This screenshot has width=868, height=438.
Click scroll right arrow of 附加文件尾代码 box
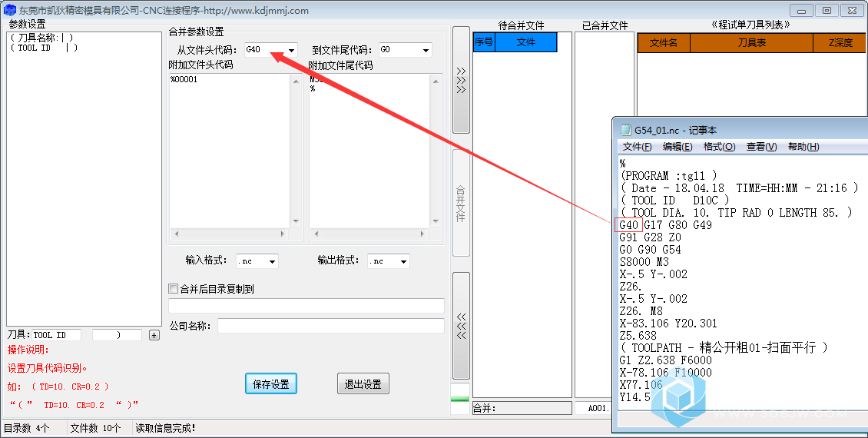(x=422, y=234)
